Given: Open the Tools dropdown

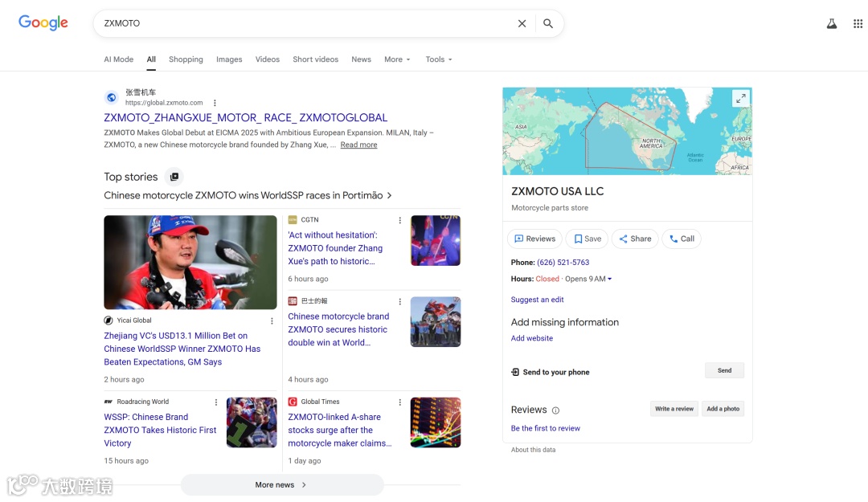Looking at the screenshot, I should [439, 59].
